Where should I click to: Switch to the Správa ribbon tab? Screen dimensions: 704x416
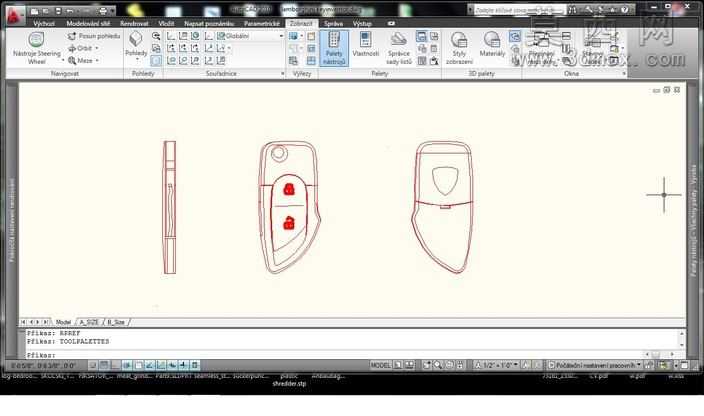pyautogui.click(x=333, y=23)
